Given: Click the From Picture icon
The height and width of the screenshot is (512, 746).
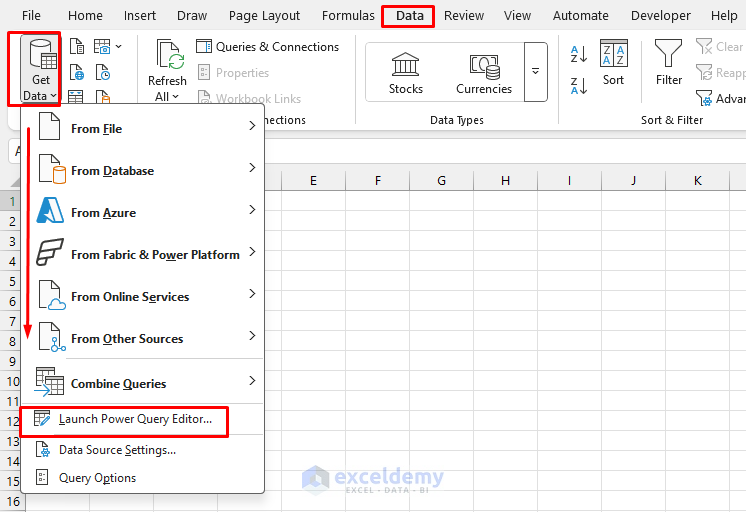Looking at the screenshot, I should (102, 47).
